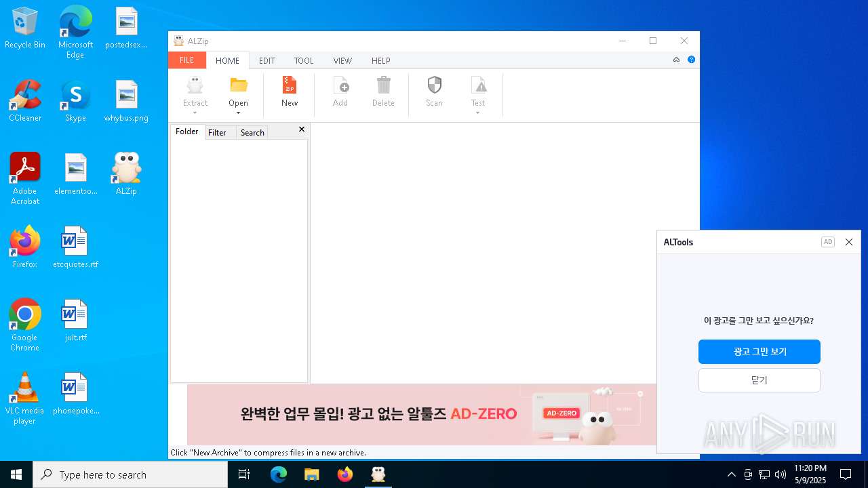
Task: Open the HELP ribbon tab
Action: (381, 60)
